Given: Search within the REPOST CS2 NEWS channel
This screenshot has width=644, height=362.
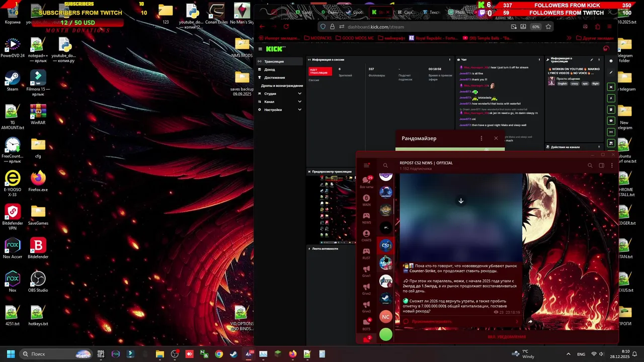Looking at the screenshot, I should [590, 165].
